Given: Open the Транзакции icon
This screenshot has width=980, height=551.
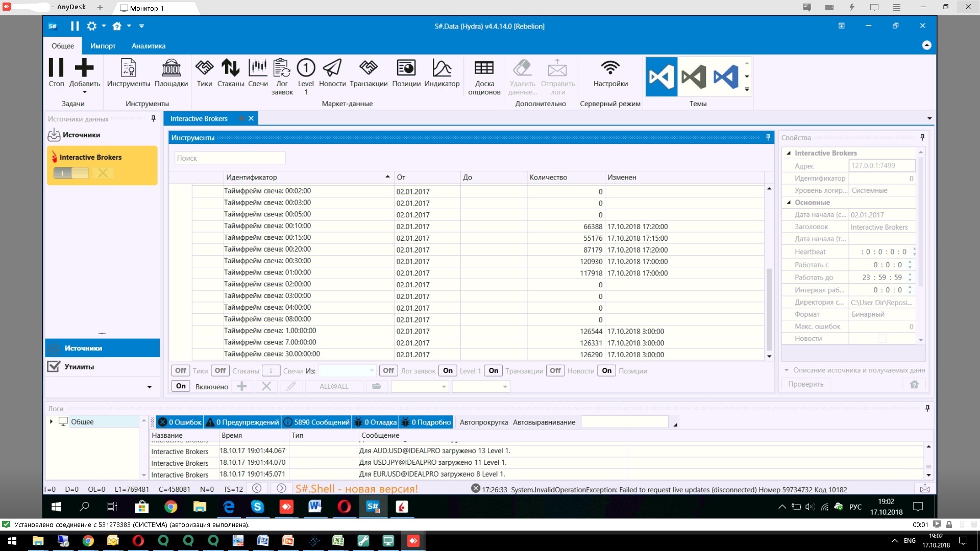Looking at the screenshot, I should click(369, 68).
